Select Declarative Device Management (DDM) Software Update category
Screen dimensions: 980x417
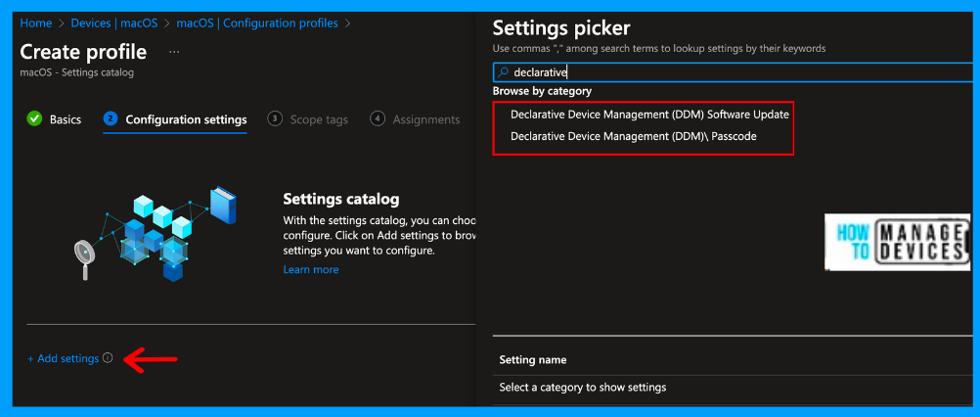(x=649, y=115)
